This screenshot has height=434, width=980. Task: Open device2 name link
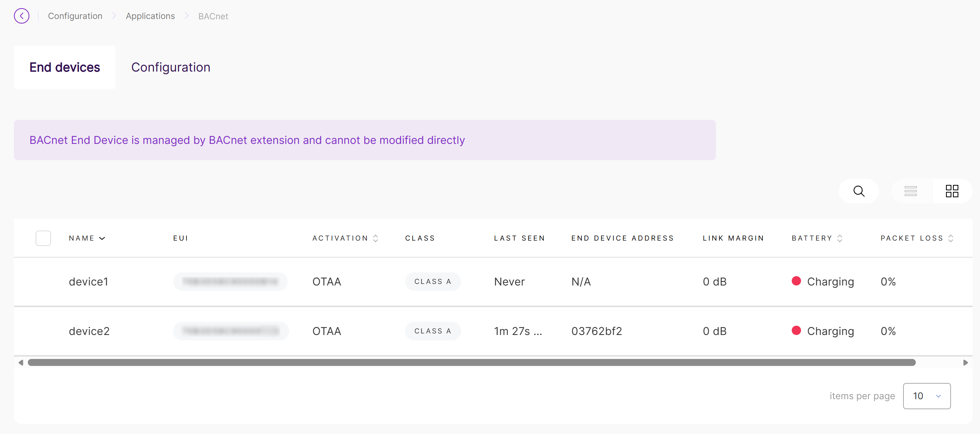coord(89,331)
